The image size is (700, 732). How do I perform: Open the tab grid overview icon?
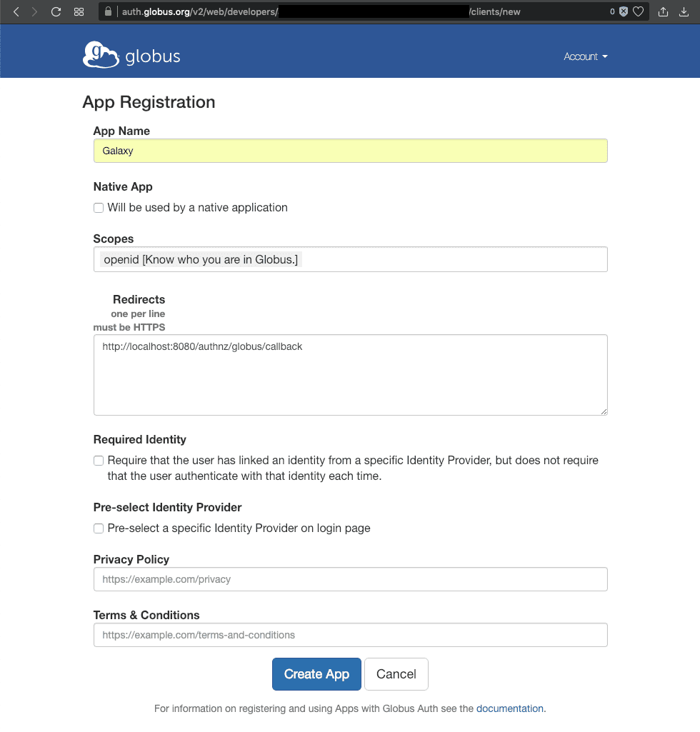[x=79, y=11]
